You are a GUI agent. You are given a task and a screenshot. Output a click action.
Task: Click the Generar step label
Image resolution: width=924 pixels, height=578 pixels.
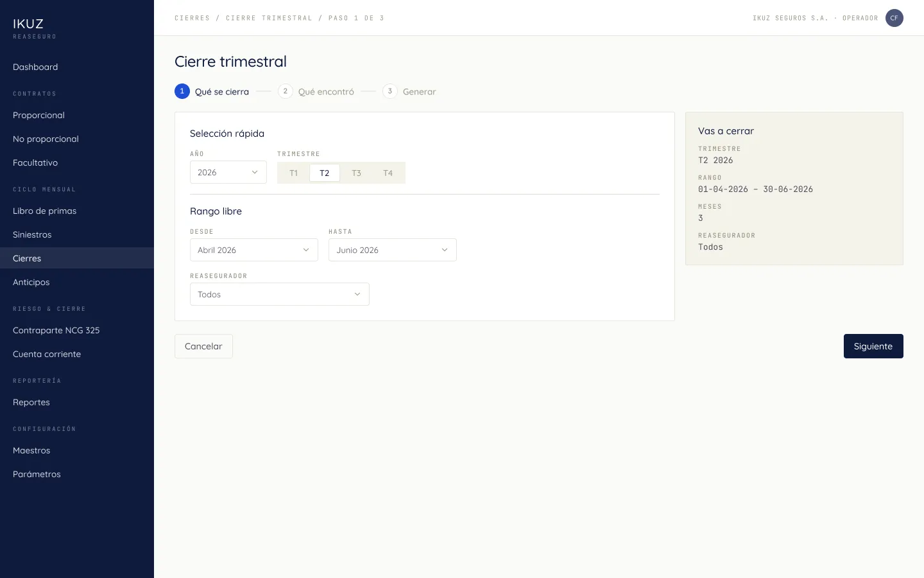pyautogui.click(x=419, y=92)
